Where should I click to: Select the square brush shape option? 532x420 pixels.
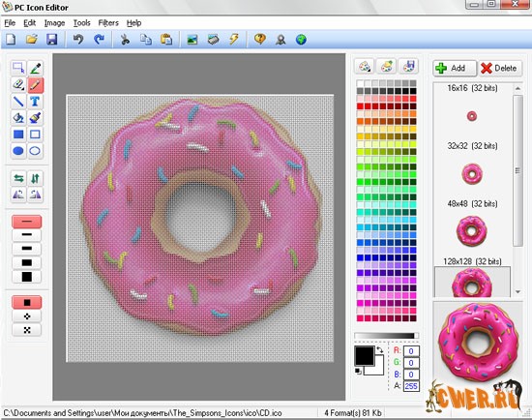pyautogui.click(x=27, y=302)
